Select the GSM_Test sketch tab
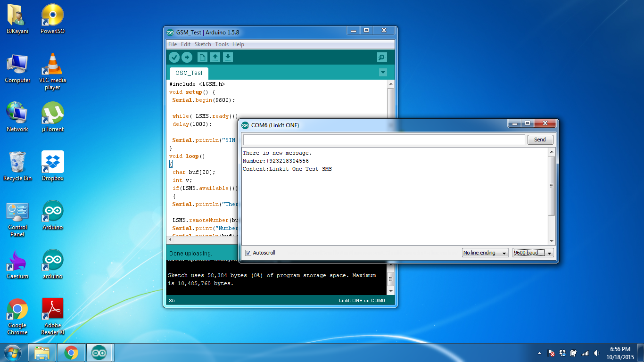The height and width of the screenshot is (362, 644). click(189, 73)
